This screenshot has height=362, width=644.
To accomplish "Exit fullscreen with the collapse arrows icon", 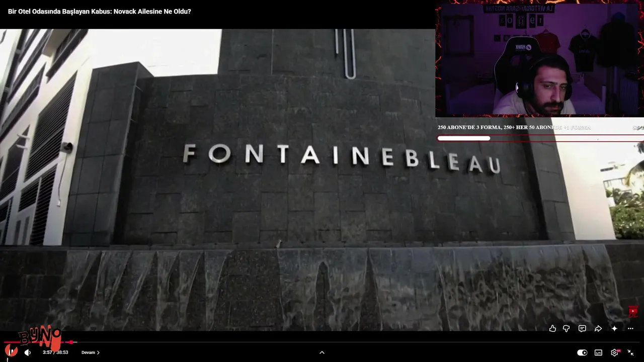I will (630, 352).
